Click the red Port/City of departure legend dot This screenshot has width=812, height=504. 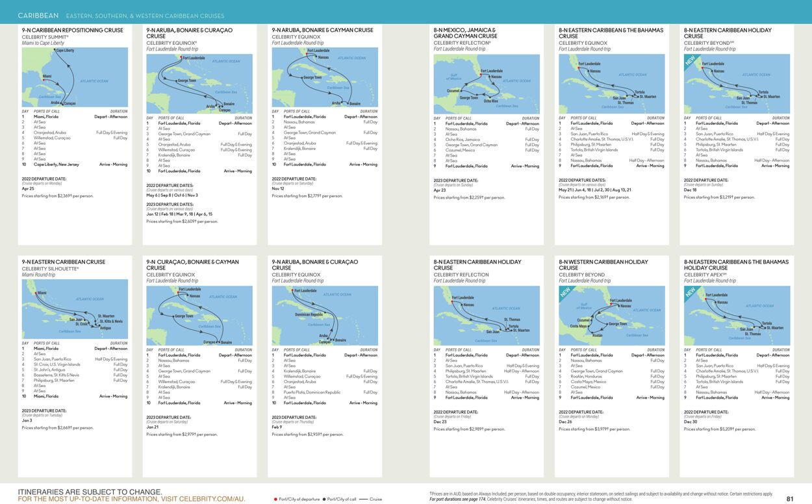point(275,498)
